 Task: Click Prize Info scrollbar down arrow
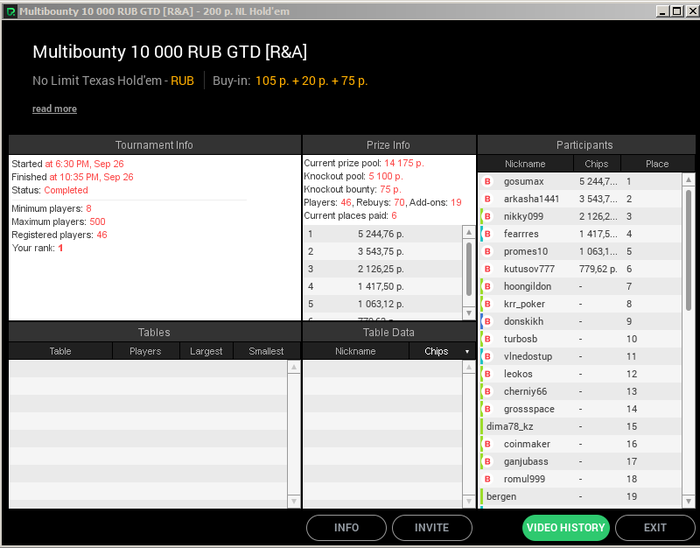point(469,313)
